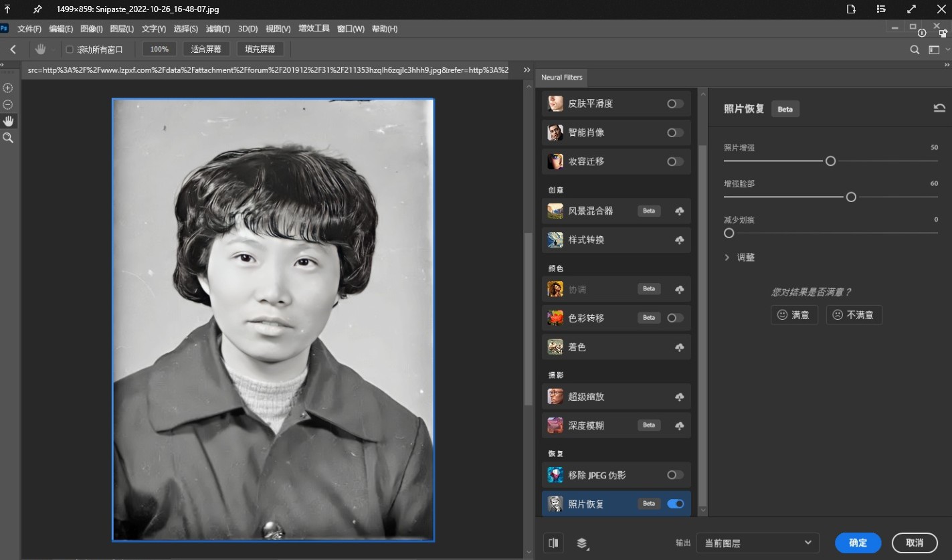Enable the 皮肤平滑度 filter toggle

click(675, 104)
